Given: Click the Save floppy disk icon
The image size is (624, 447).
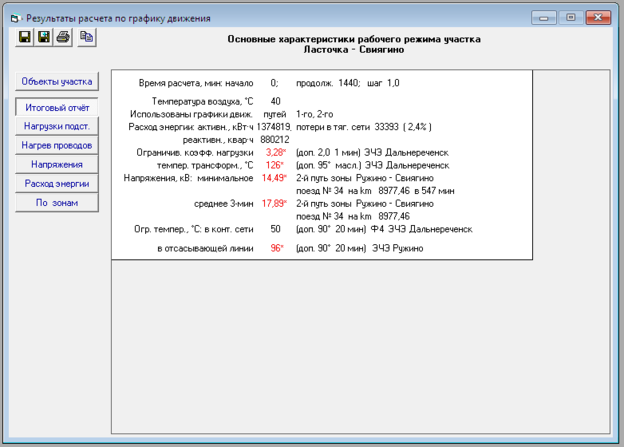Looking at the screenshot, I should pos(25,37).
